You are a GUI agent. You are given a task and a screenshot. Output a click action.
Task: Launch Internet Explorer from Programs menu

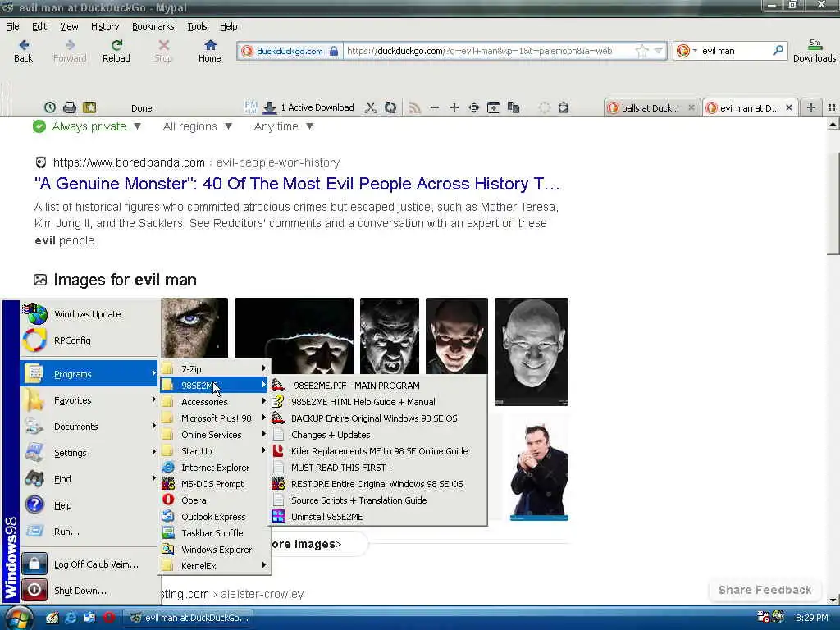(215, 467)
